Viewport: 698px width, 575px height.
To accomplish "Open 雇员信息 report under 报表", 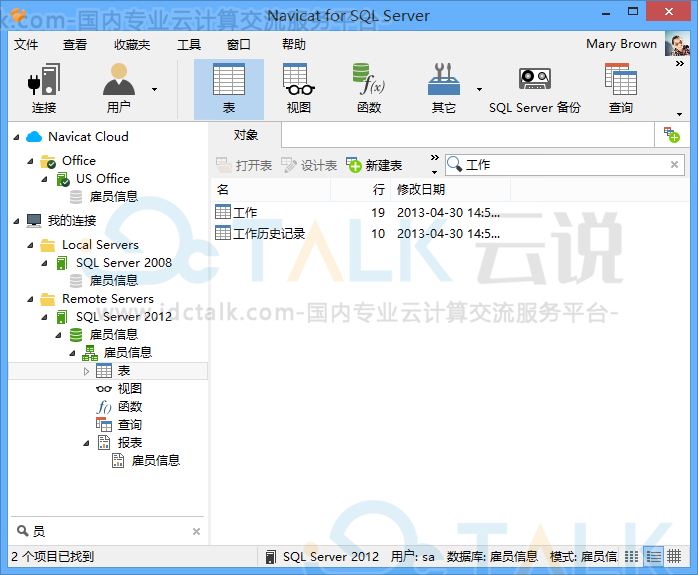I will click(155, 460).
